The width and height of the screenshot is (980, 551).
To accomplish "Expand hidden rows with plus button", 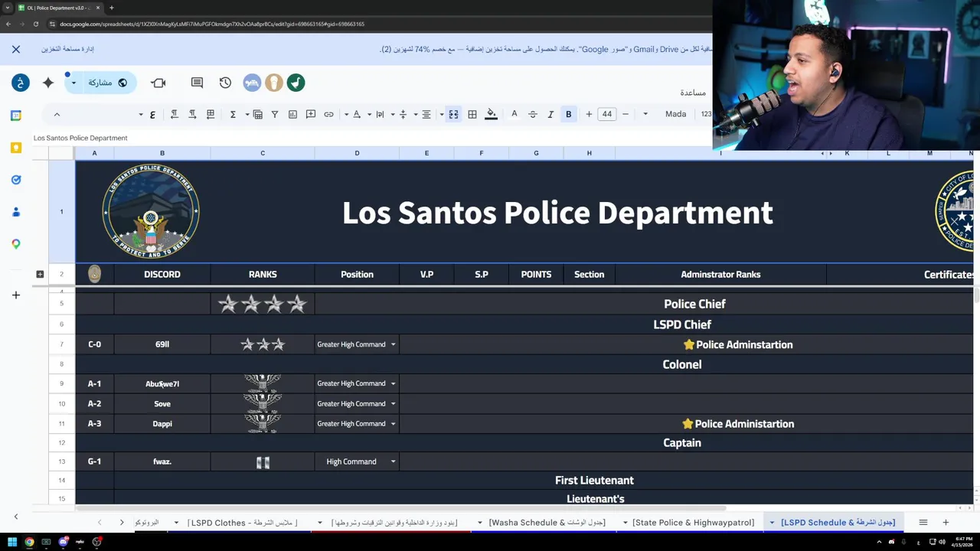I will (40, 274).
